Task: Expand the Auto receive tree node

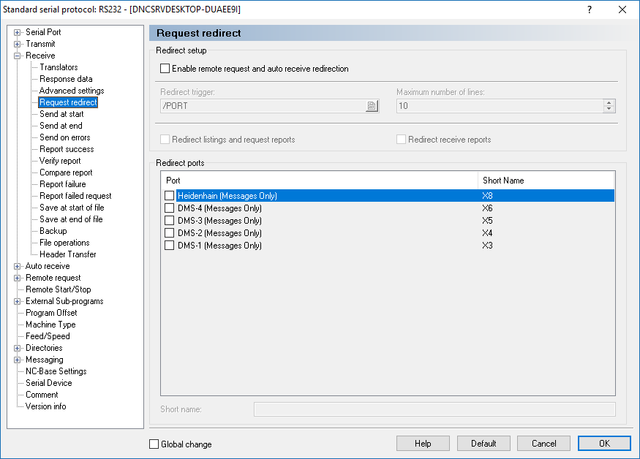Action: (x=17, y=266)
